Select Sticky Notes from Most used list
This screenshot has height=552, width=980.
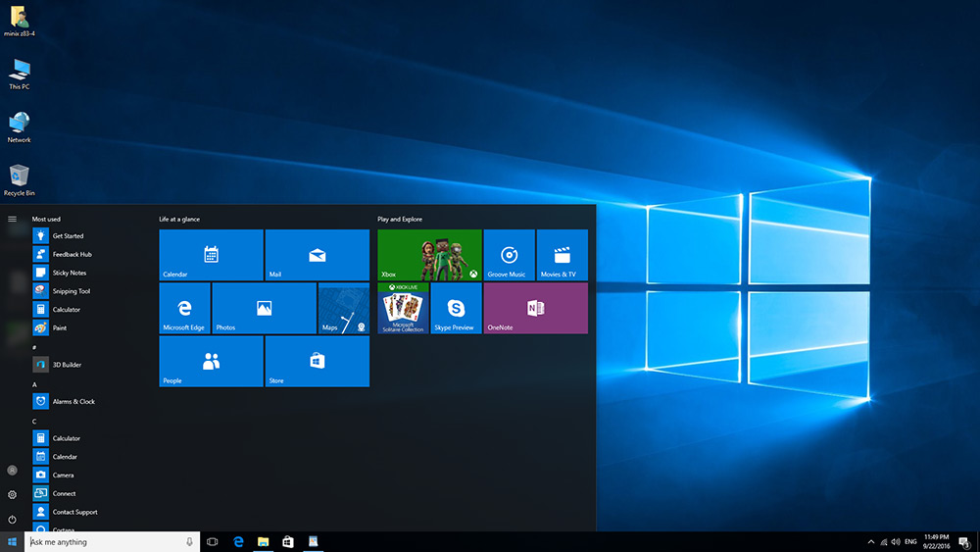pos(69,273)
